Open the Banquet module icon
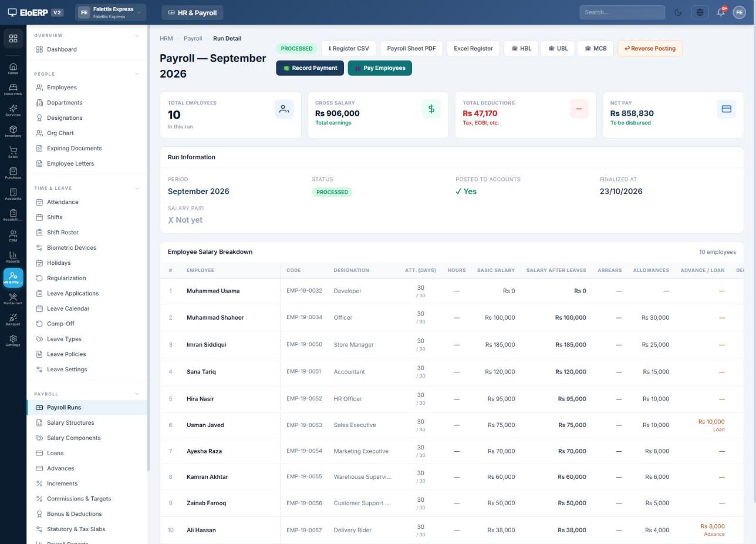The image size is (756, 544). click(x=13, y=320)
